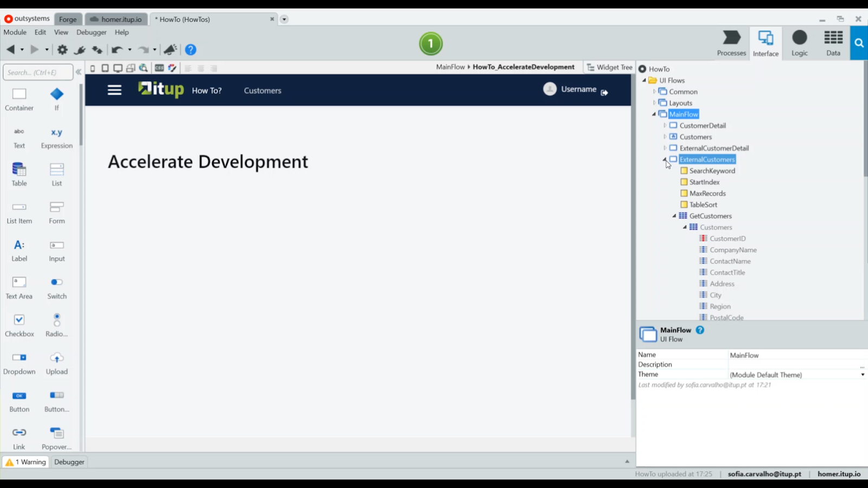Open the Module menu

point(15,33)
